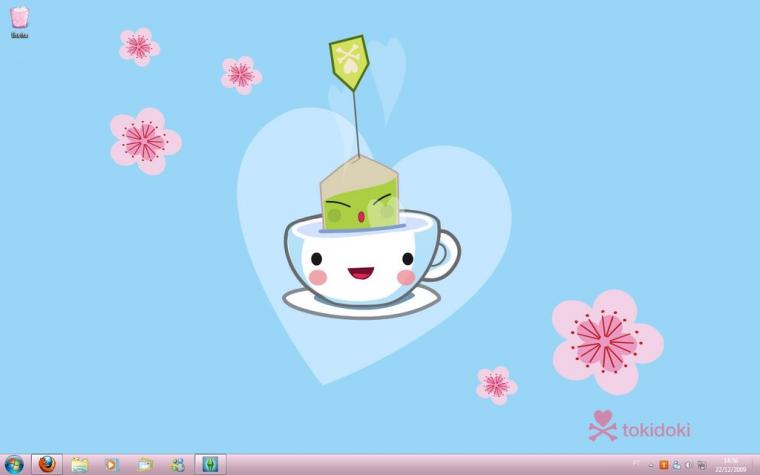Open the yellow folder icon beside Firefox
The height and width of the screenshot is (475, 760).
pyautogui.click(x=80, y=465)
